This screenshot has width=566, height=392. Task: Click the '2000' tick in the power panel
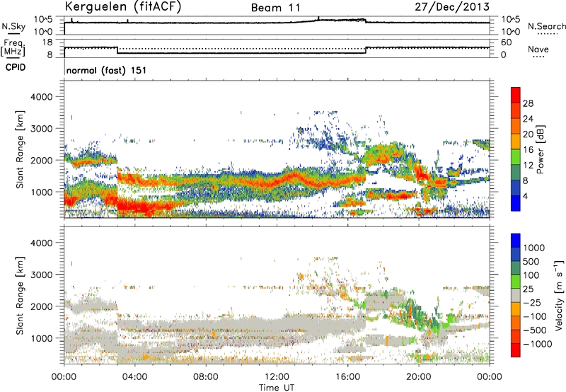(x=41, y=160)
